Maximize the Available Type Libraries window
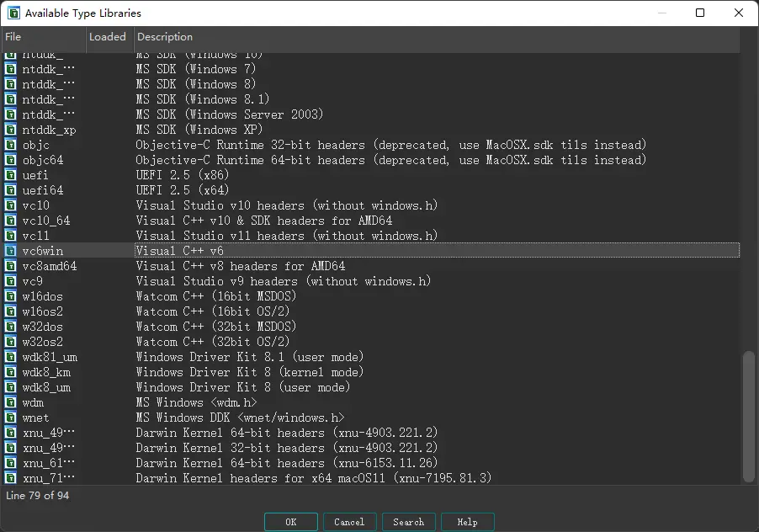The width and height of the screenshot is (759, 532). [700, 13]
